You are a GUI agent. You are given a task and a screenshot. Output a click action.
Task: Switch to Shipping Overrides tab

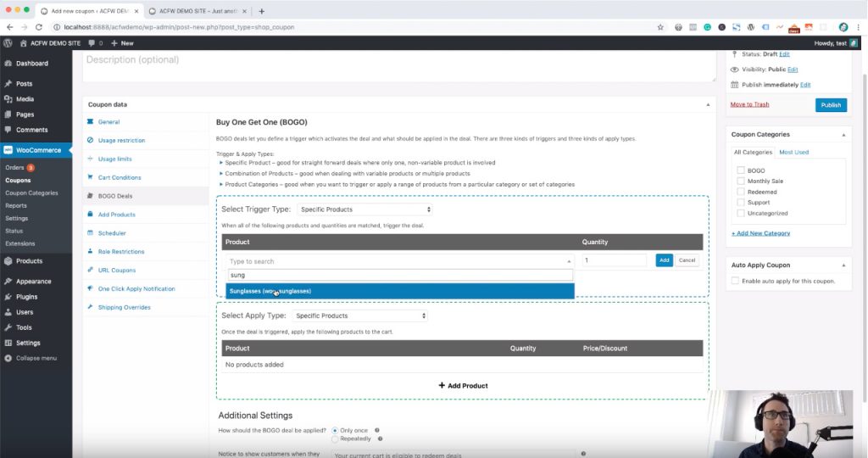click(x=124, y=307)
